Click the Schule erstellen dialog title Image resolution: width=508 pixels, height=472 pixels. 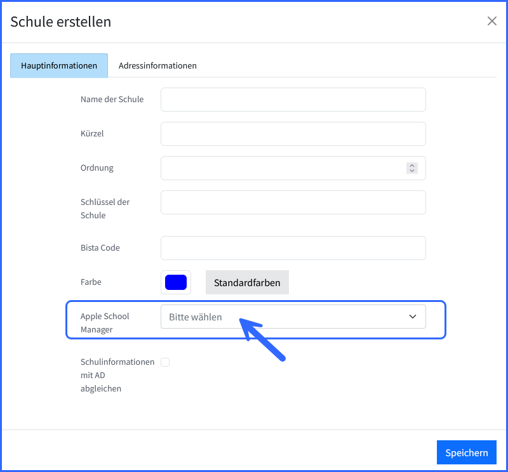point(61,22)
